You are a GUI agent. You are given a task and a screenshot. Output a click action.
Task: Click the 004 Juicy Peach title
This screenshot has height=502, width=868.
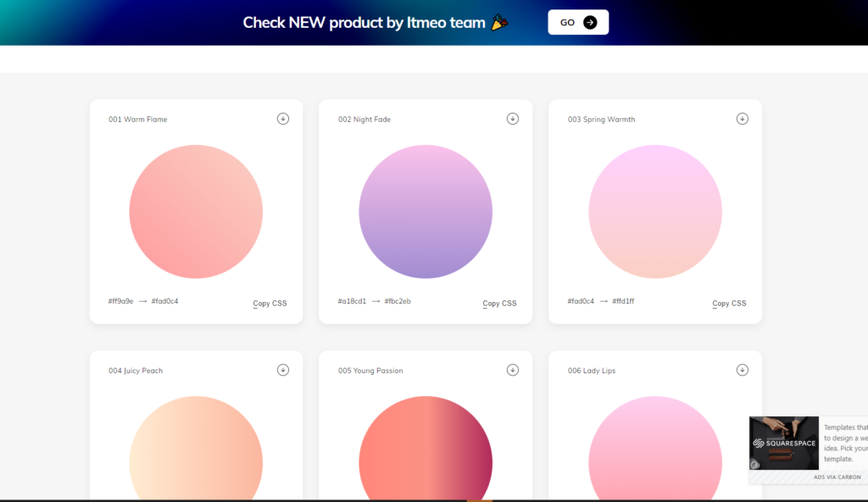(x=136, y=371)
